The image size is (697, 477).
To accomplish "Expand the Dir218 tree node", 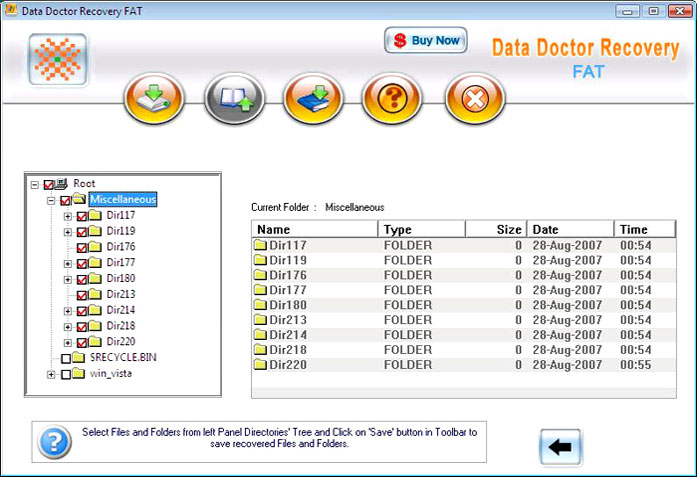I will [68, 327].
